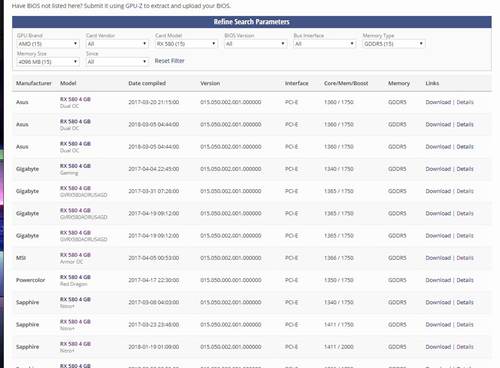The image size is (500, 368).
Task: Open the GPU Brand dropdown showing AMD
Action: (x=48, y=44)
